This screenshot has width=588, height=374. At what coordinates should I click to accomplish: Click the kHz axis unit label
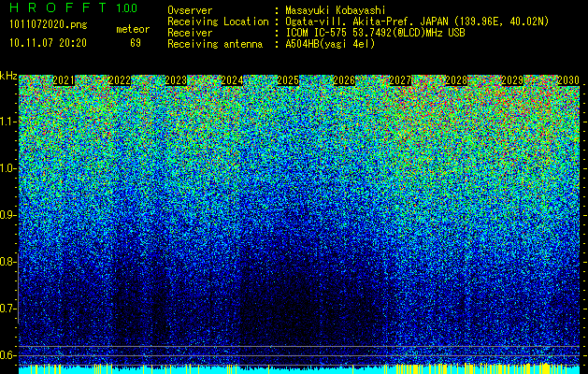(x=8, y=76)
